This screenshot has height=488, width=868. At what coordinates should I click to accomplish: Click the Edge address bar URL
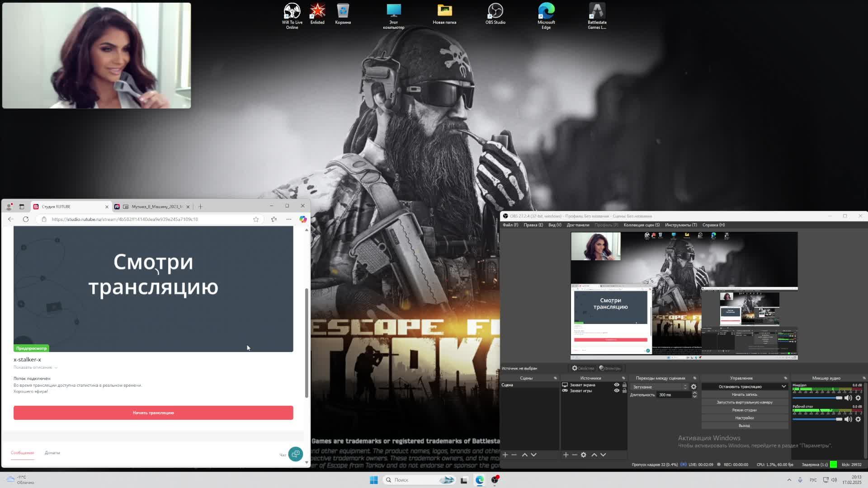click(x=125, y=219)
